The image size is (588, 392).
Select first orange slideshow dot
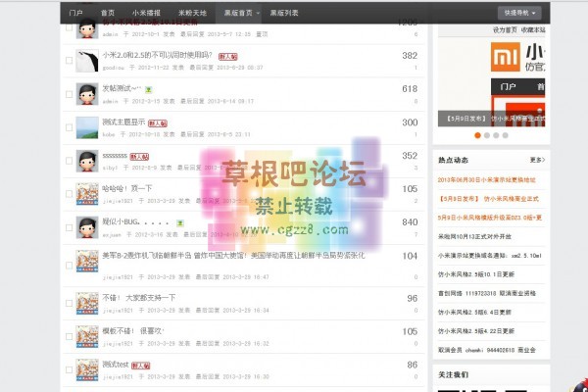(477, 135)
